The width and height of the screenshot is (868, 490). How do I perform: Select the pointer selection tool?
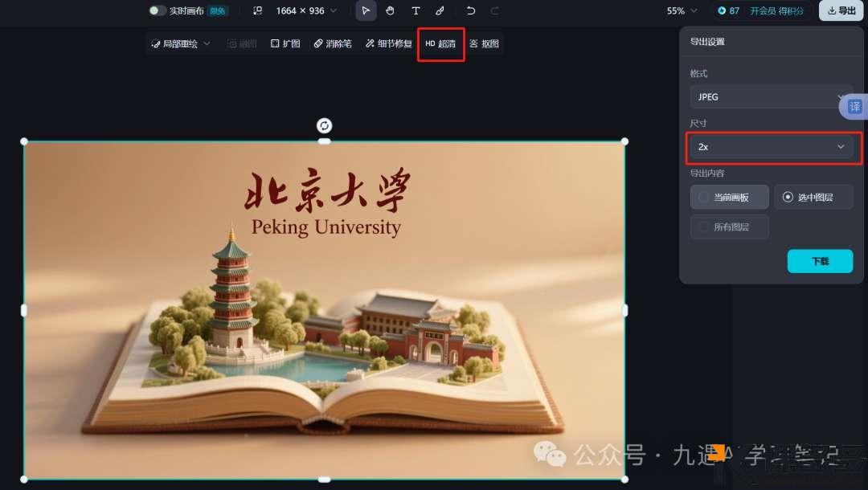click(366, 10)
